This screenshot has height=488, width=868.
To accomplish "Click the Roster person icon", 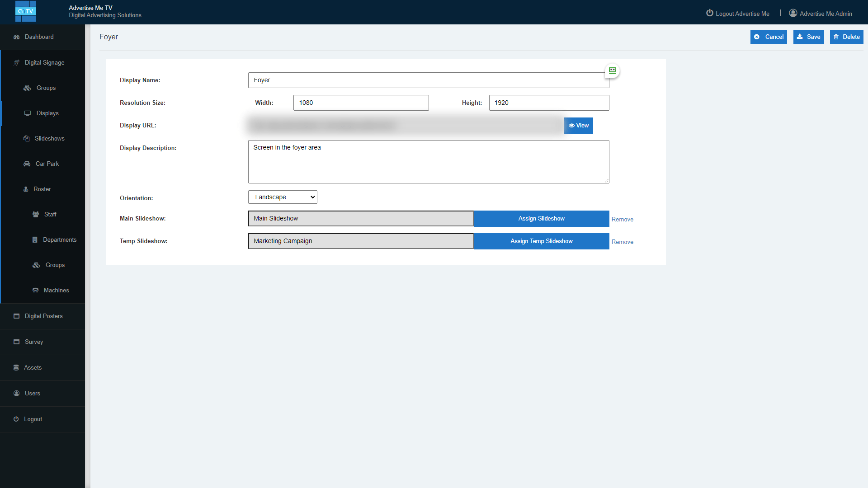I will (25, 189).
